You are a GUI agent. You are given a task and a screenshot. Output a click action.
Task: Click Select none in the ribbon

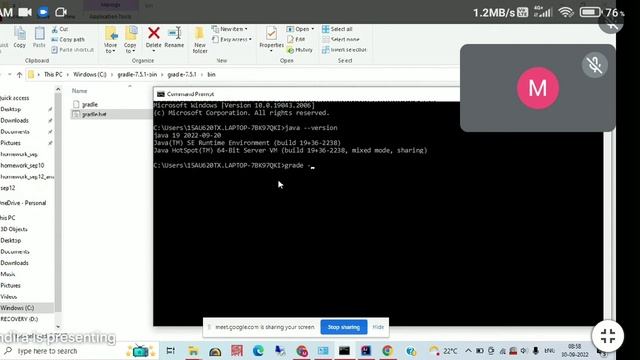tap(341, 39)
